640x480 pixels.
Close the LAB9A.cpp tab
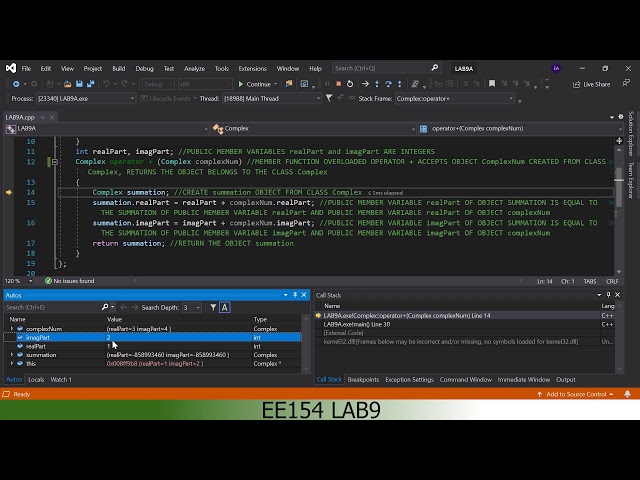click(52, 118)
